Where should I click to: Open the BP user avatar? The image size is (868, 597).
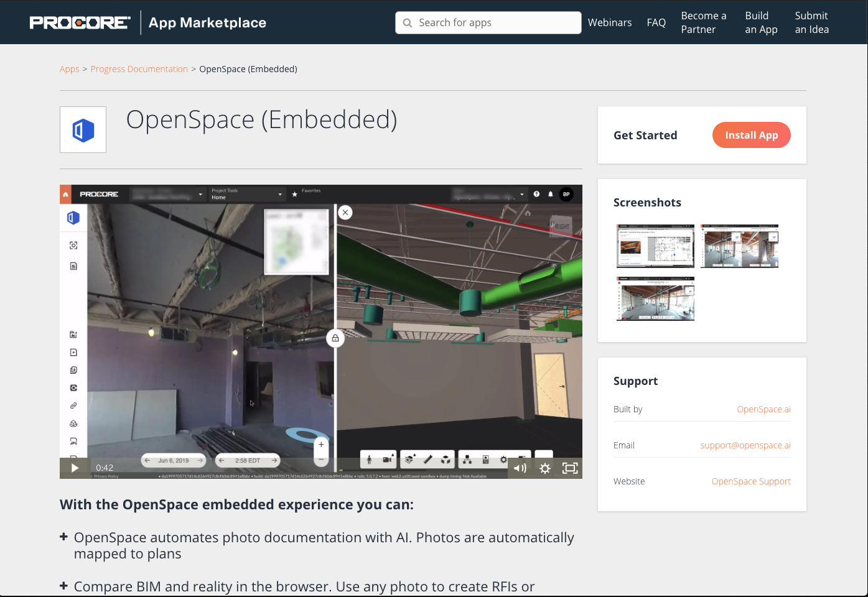click(566, 194)
